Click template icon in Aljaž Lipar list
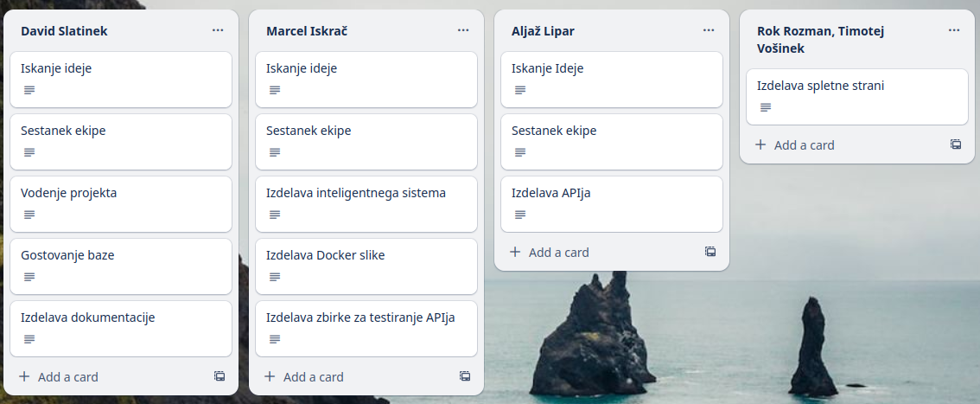 coord(710,252)
